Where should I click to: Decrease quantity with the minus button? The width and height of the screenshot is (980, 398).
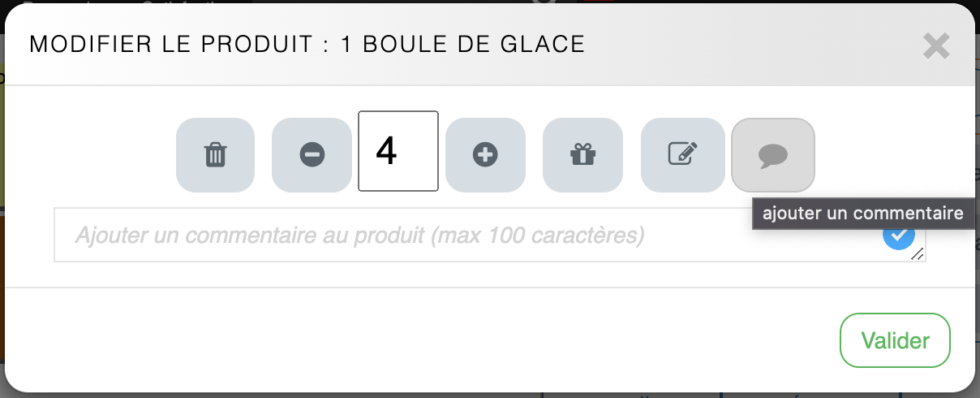point(312,154)
